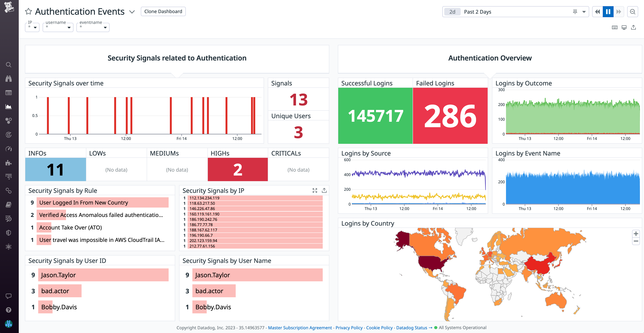
Task: Open the IP template variable dropdown
Action: (36, 28)
